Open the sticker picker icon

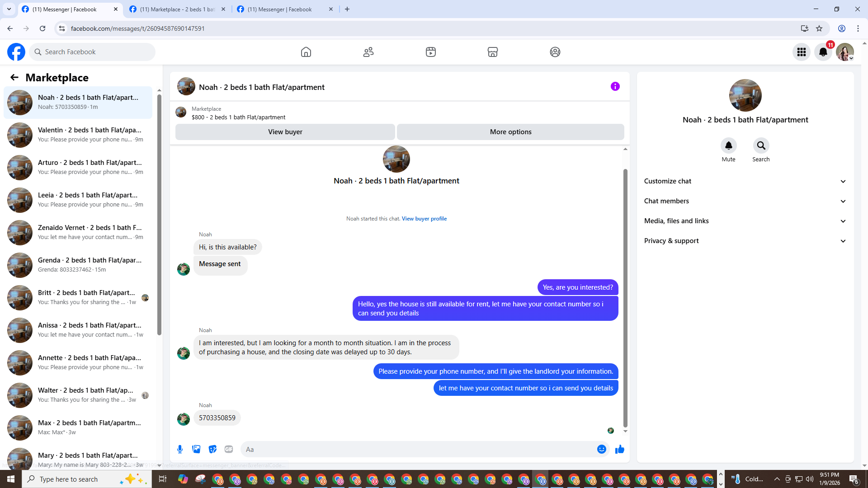[212, 449]
